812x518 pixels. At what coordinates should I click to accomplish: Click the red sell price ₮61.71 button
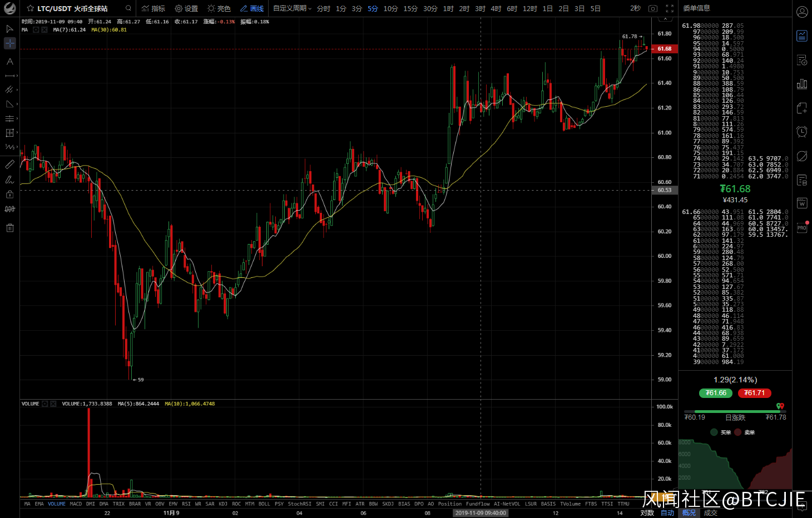754,393
